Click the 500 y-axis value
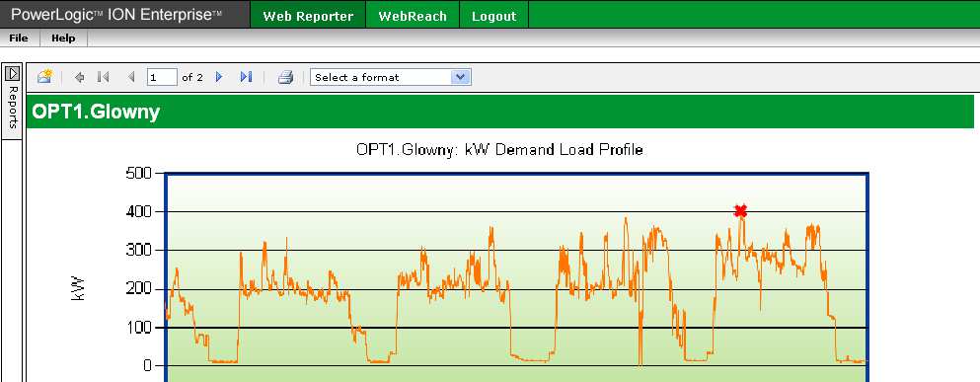The height and width of the screenshot is (382, 980). 139,173
